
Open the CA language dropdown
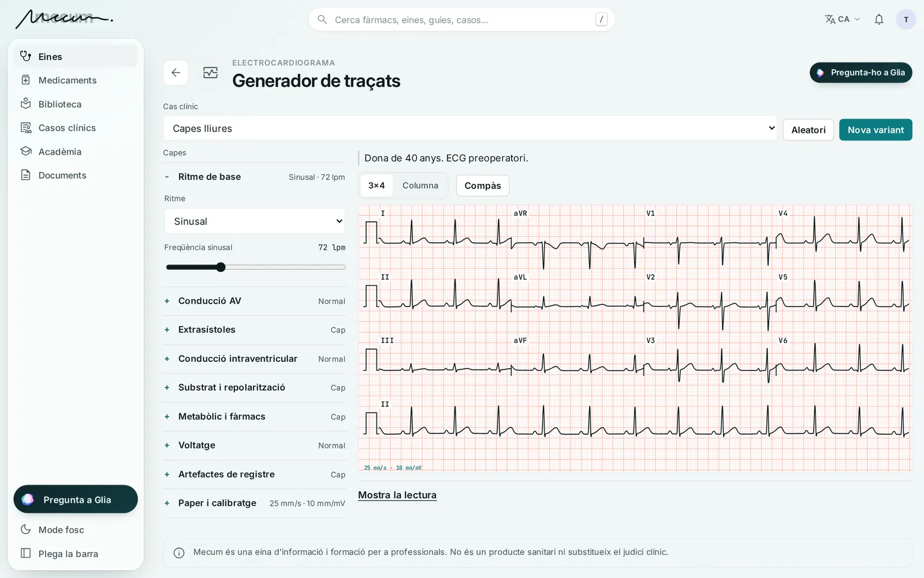point(843,20)
